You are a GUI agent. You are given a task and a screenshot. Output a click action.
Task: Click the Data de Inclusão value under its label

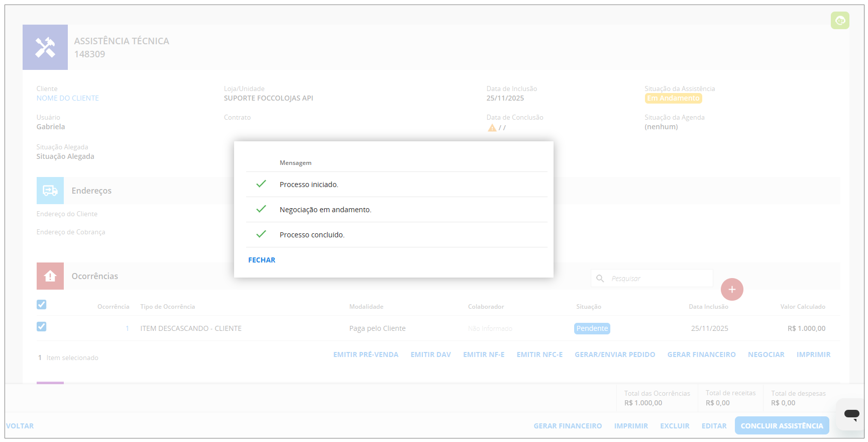coord(505,98)
